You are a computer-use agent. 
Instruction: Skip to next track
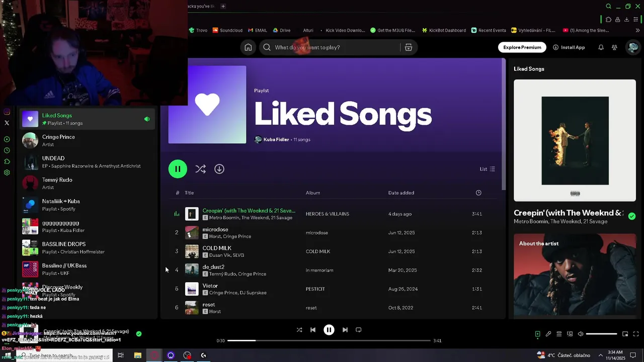(345, 330)
